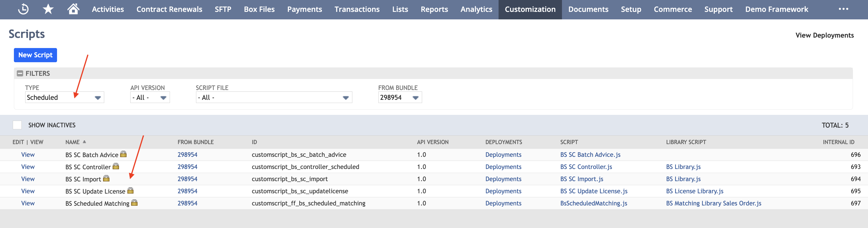Click lock icon beside BS SC Batch Advice
The width and height of the screenshot is (868, 228).
[x=123, y=154]
